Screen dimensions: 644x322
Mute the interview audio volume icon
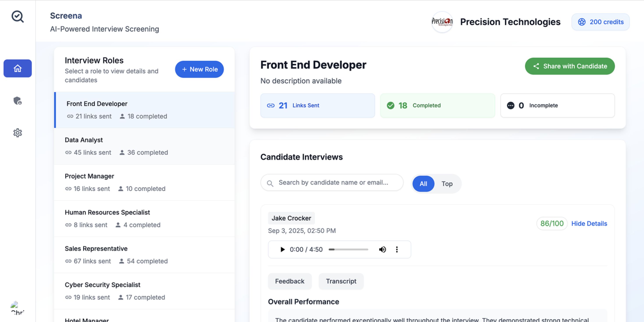[382, 249]
